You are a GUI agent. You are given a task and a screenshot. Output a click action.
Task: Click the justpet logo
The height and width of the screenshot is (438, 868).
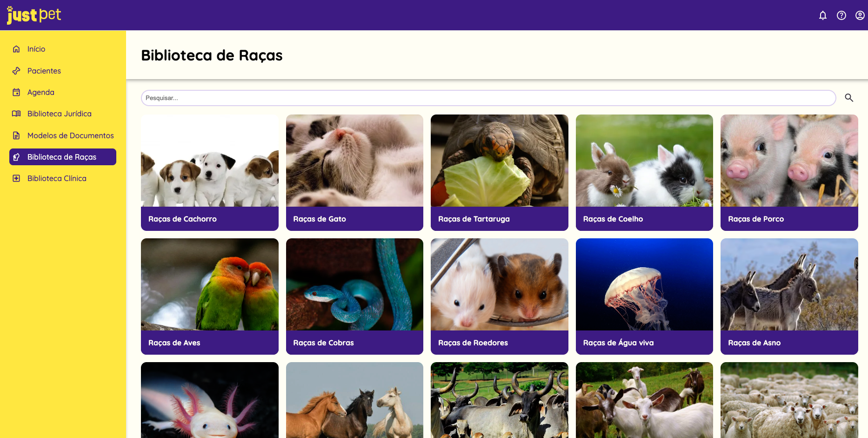33,15
